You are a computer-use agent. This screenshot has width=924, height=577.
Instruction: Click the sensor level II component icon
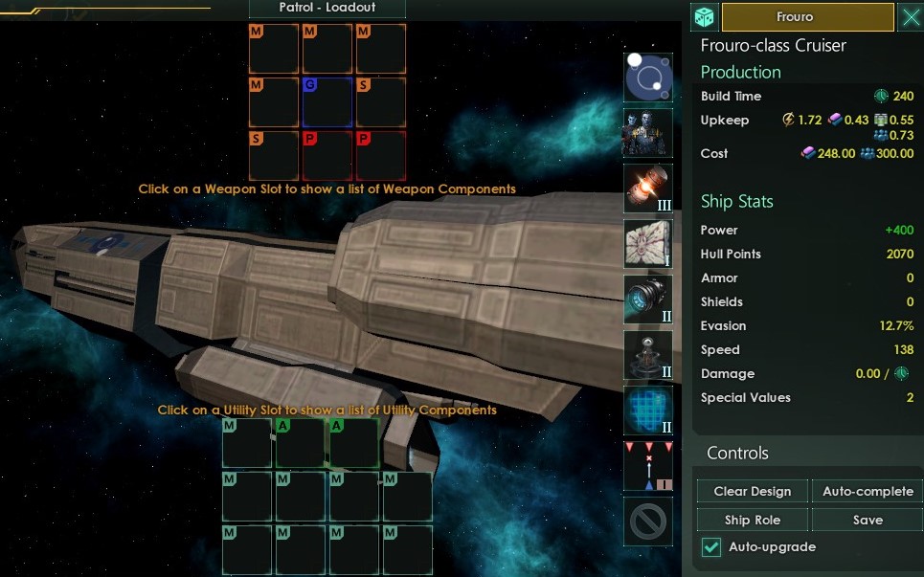point(648,355)
